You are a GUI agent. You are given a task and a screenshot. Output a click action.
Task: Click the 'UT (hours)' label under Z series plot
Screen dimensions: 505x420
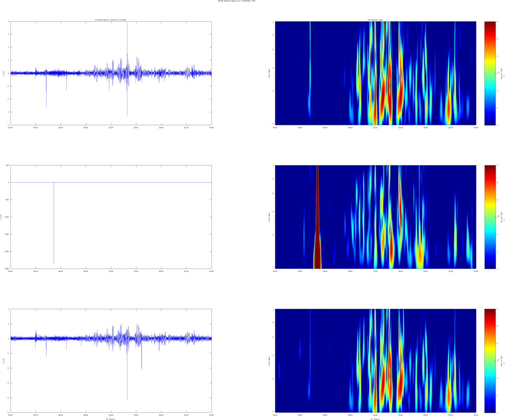[x=111, y=419]
